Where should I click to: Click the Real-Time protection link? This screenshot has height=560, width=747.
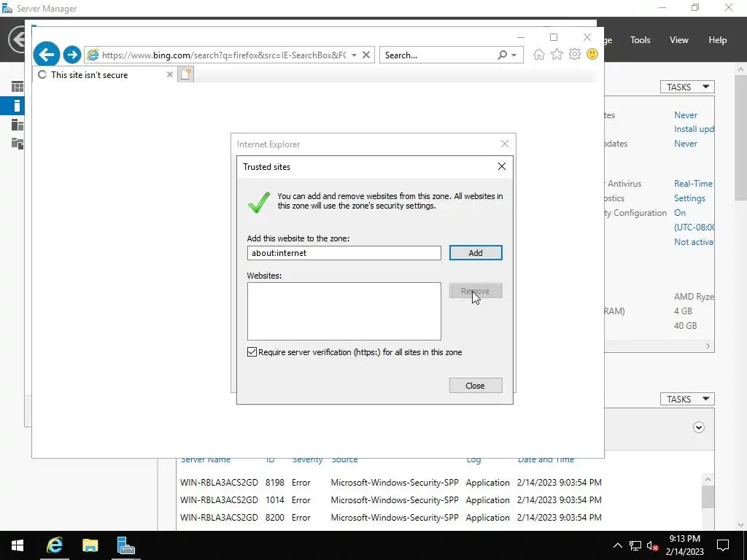(x=694, y=183)
